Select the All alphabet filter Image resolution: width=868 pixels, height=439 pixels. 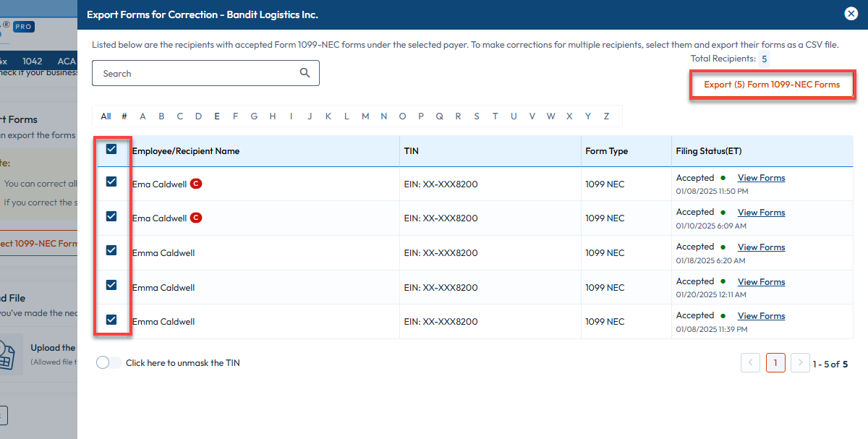click(x=106, y=116)
